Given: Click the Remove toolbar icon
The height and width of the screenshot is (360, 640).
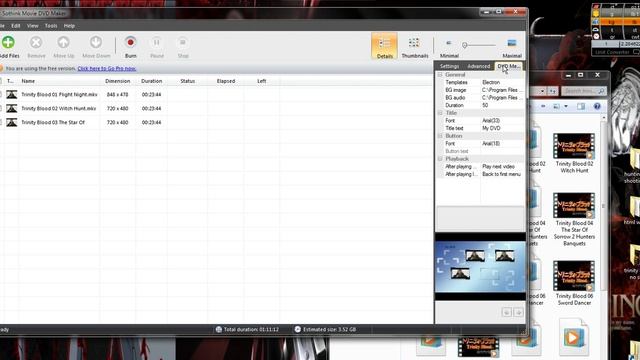Looking at the screenshot, I should tap(36, 42).
